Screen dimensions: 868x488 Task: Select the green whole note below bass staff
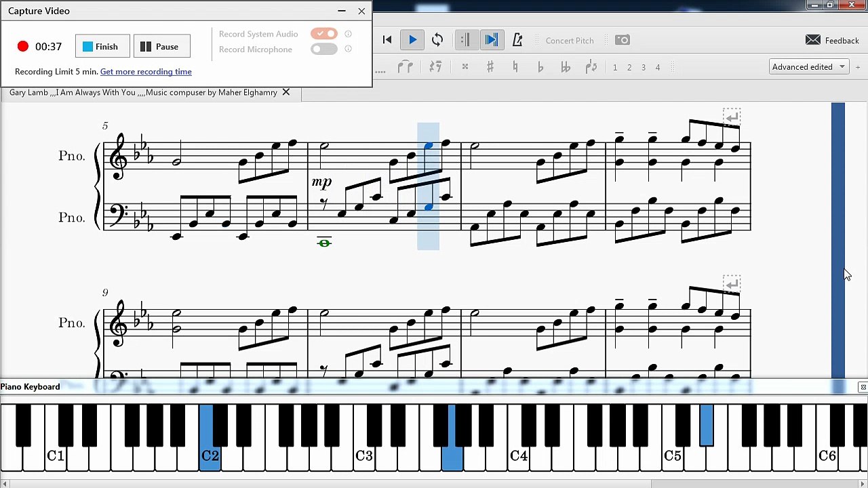[x=324, y=243]
